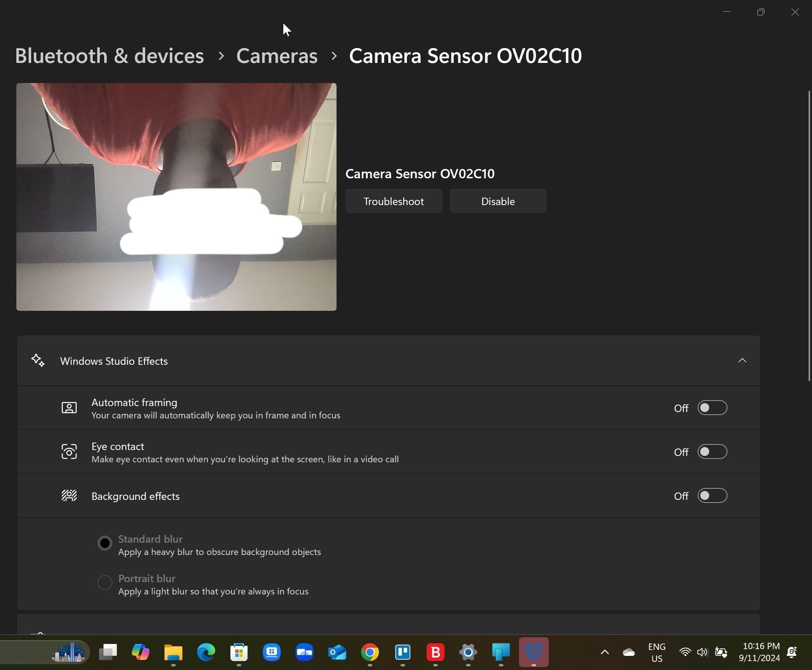Click the Eye contact icon
Screen dimensions: 812x670
(69, 452)
